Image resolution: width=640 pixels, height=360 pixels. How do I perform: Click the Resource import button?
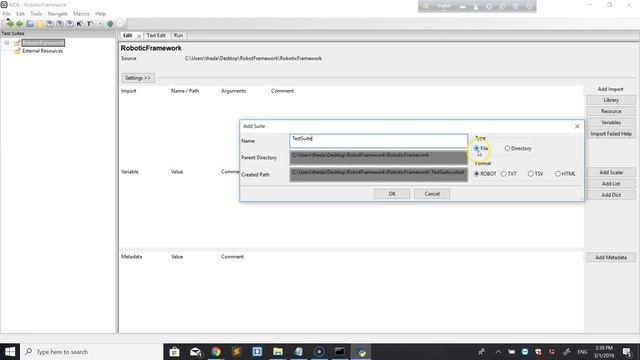click(611, 111)
